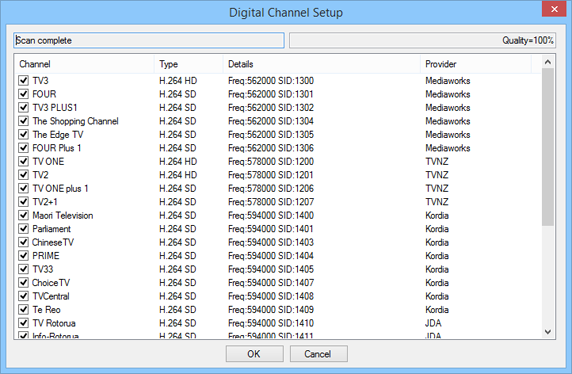Toggle the TV2 channel checkbox
The image size is (572, 374).
24,175
